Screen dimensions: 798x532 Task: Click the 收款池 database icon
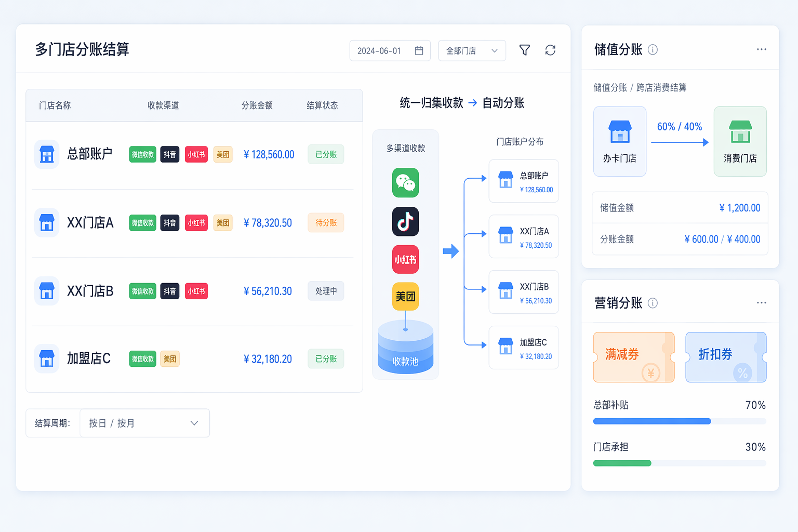[x=405, y=347]
